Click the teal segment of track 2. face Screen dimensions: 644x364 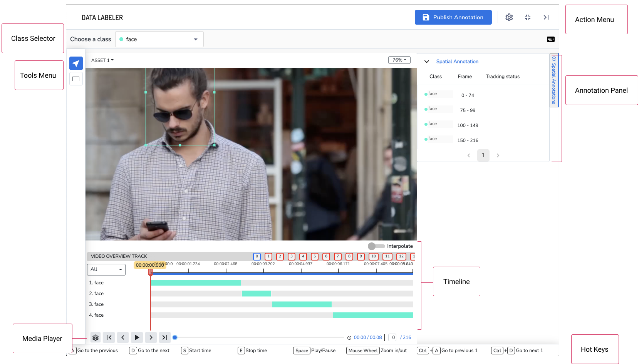coord(257,294)
